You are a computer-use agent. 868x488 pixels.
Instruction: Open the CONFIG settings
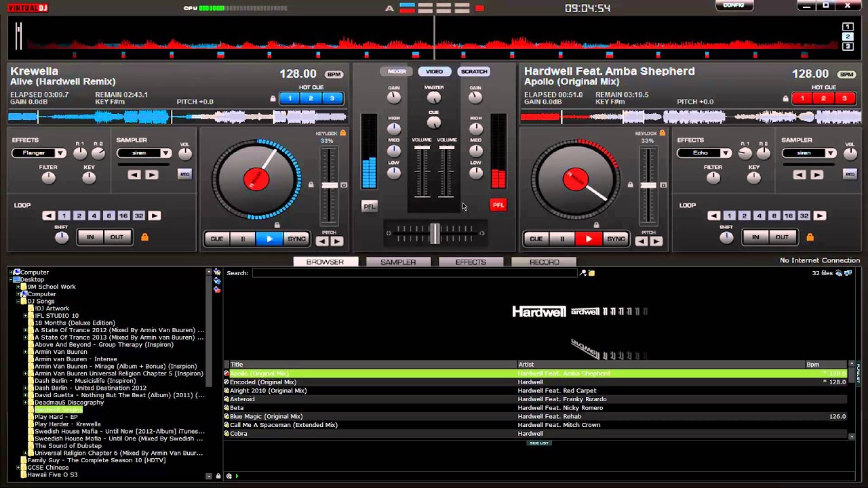[733, 5]
